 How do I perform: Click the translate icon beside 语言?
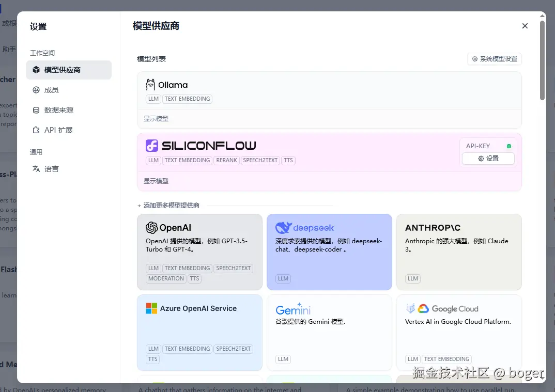[36, 169]
